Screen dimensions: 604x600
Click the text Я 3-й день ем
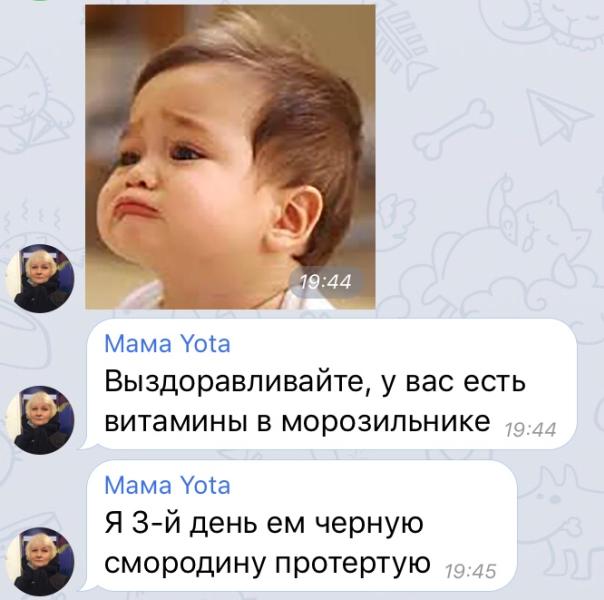tap(204, 524)
